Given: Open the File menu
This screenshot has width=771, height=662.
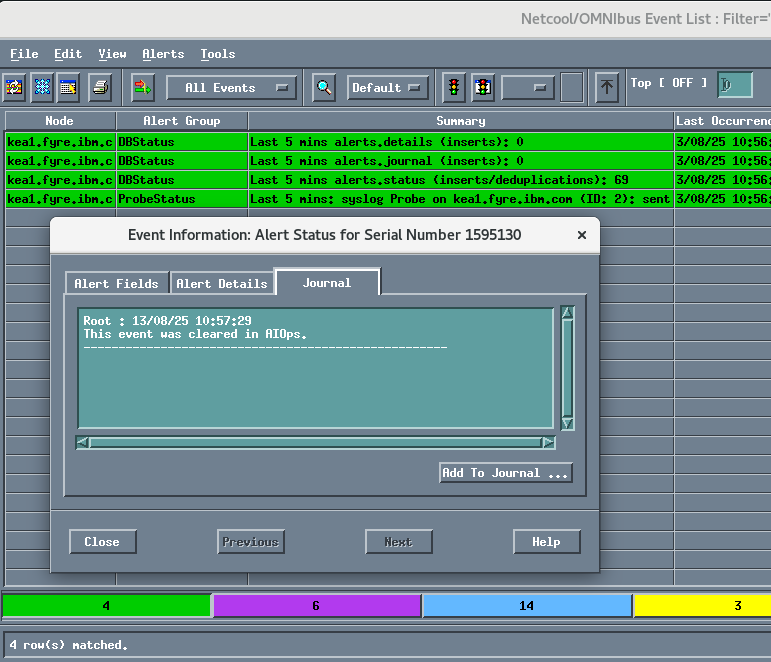Looking at the screenshot, I should pyautogui.click(x=24, y=54).
